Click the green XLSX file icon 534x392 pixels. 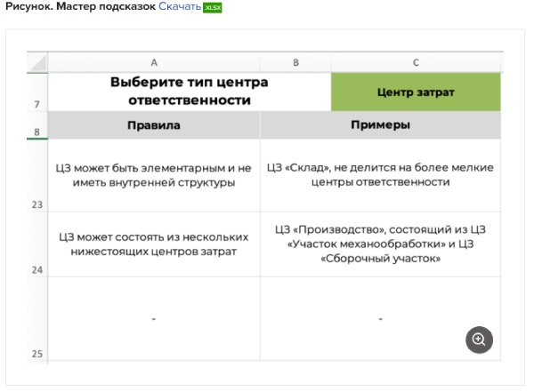[213, 8]
